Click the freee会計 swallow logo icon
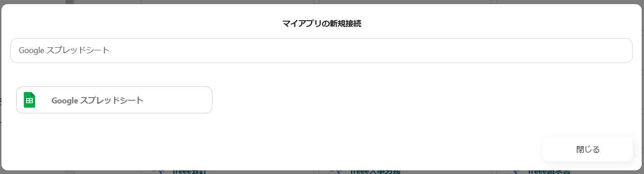This screenshot has width=644, height=174. 158,172
